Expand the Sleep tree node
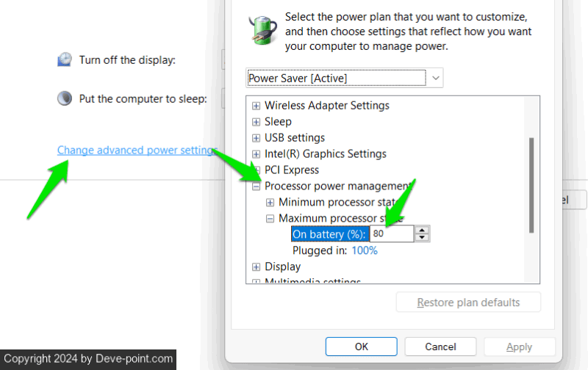This screenshot has width=588, height=370. [257, 122]
